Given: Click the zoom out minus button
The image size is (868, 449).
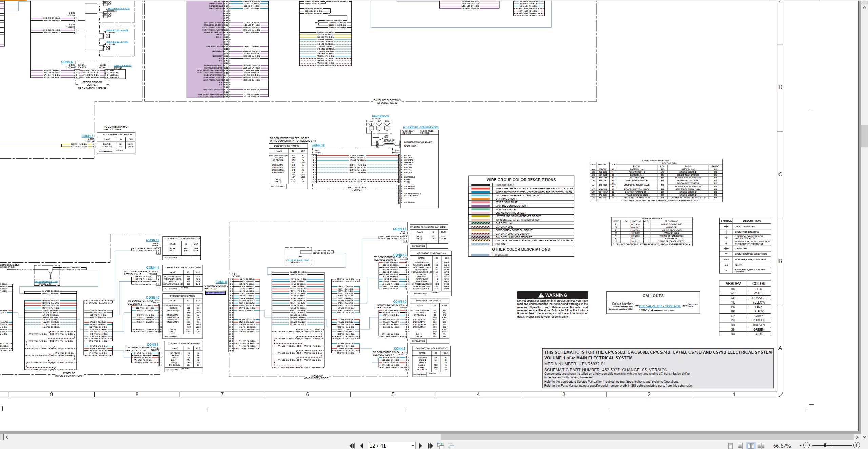Looking at the screenshot, I should point(807,445).
